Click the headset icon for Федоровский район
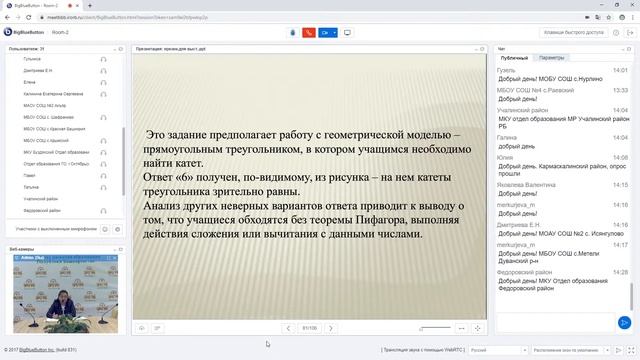 (103, 211)
